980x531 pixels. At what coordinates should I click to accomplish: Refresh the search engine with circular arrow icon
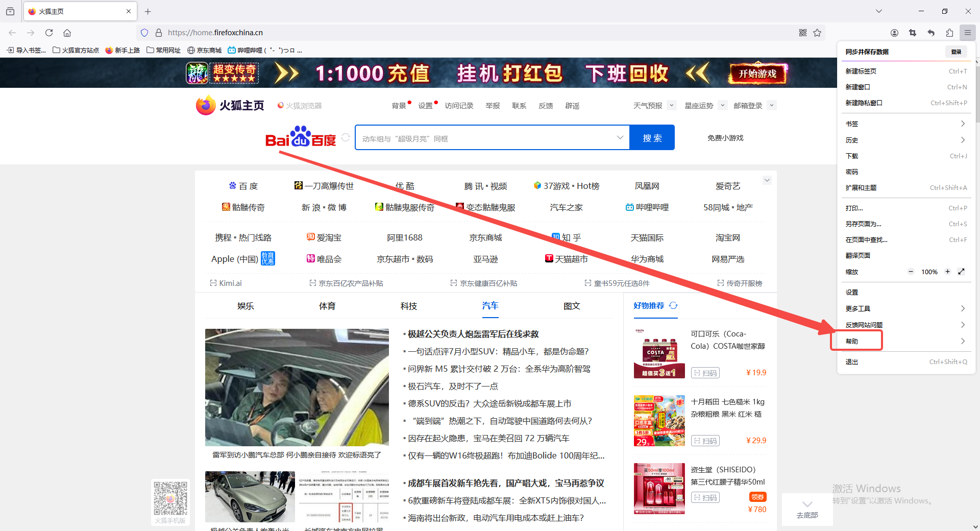(x=346, y=137)
